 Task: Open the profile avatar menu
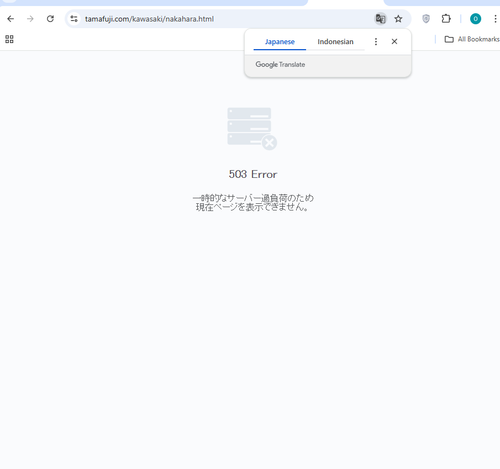pyautogui.click(x=475, y=19)
